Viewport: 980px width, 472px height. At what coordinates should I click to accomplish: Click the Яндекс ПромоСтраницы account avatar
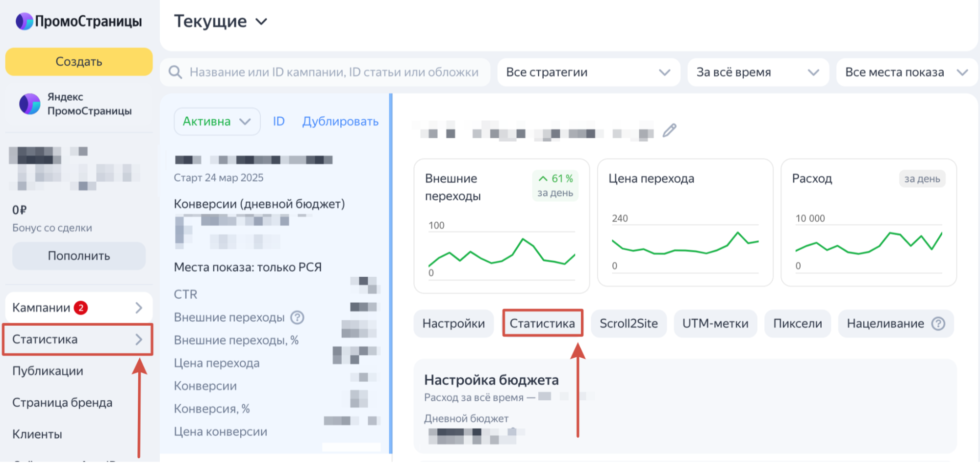click(x=29, y=104)
